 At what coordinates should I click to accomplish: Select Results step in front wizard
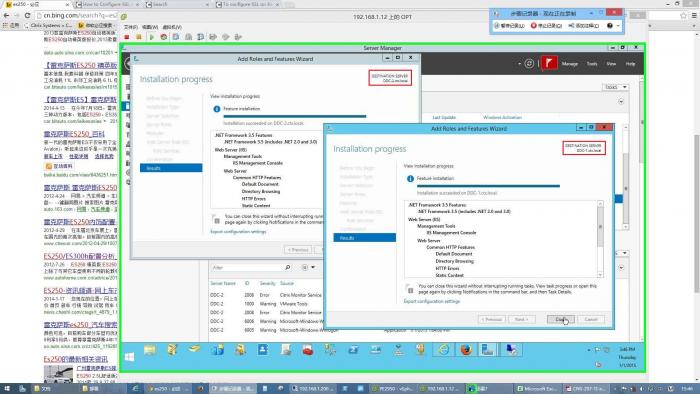364,238
